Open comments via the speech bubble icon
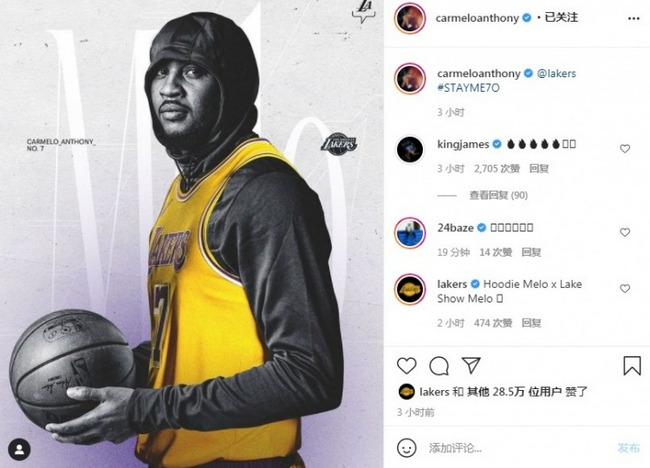This screenshot has width=650, height=468. (x=439, y=366)
